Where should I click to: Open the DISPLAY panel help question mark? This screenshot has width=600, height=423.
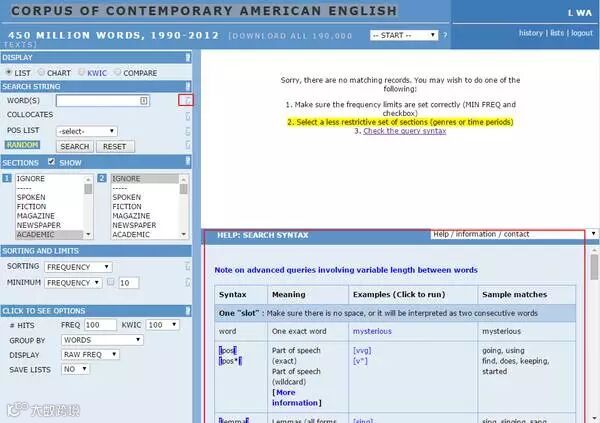[188, 57]
